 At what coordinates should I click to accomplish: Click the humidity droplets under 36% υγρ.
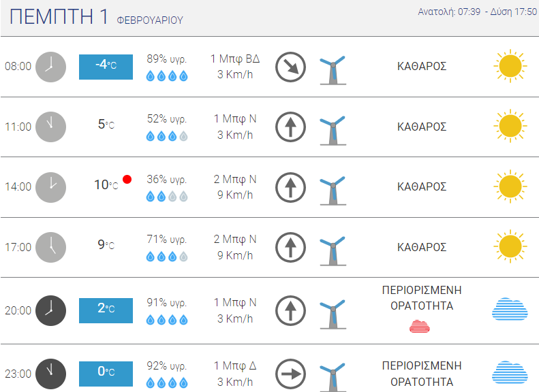pyautogui.click(x=167, y=197)
